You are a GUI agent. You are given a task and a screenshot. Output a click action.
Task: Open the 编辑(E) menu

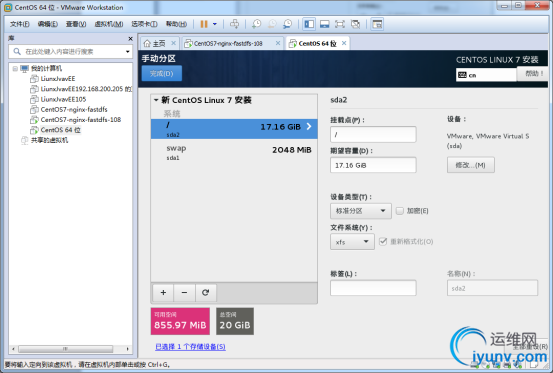pos(48,24)
